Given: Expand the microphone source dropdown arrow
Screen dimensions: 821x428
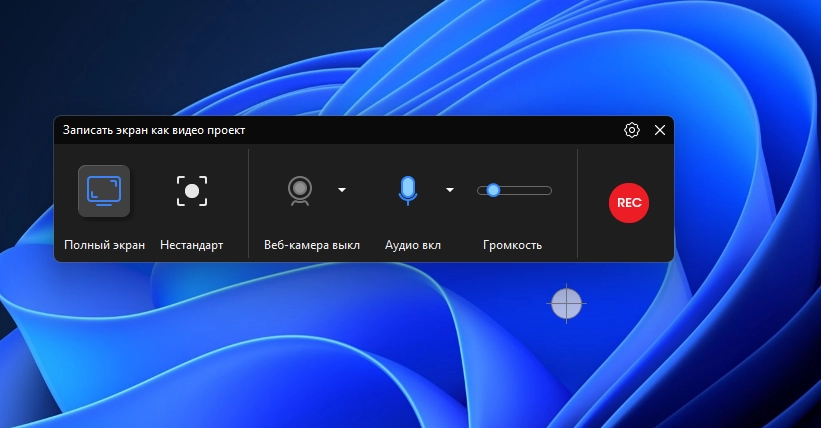Looking at the screenshot, I should point(450,190).
